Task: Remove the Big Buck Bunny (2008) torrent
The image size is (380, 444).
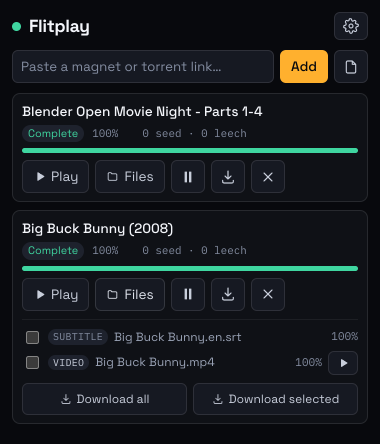Action: coord(268,294)
